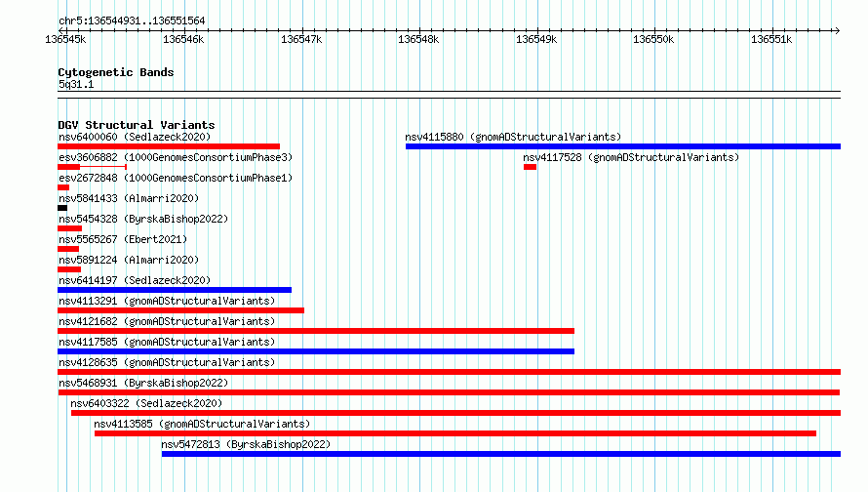Click the 136548k ruler tick label
Image resolution: width=868 pixels, height=492 pixels.
[418, 39]
